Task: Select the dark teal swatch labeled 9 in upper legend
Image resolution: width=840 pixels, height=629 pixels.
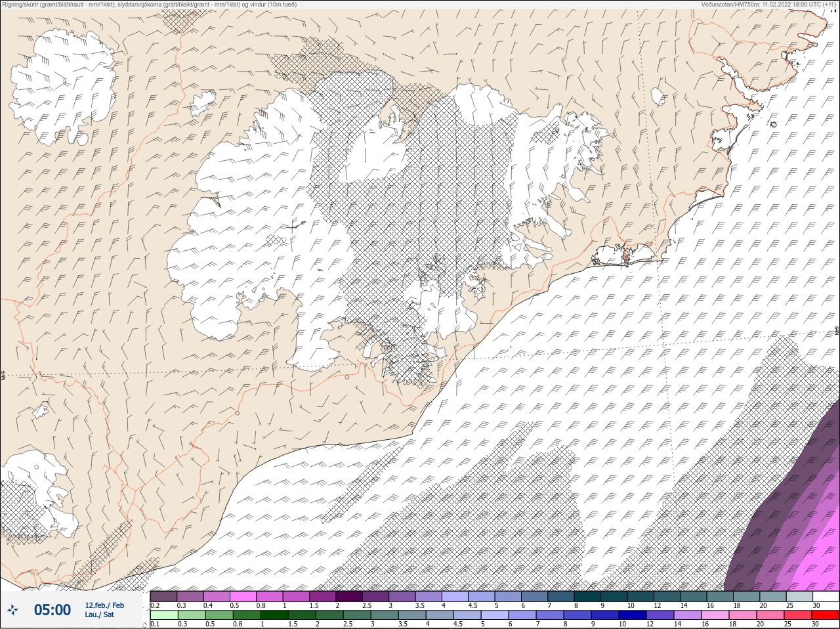Action: (x=614, y=596)
